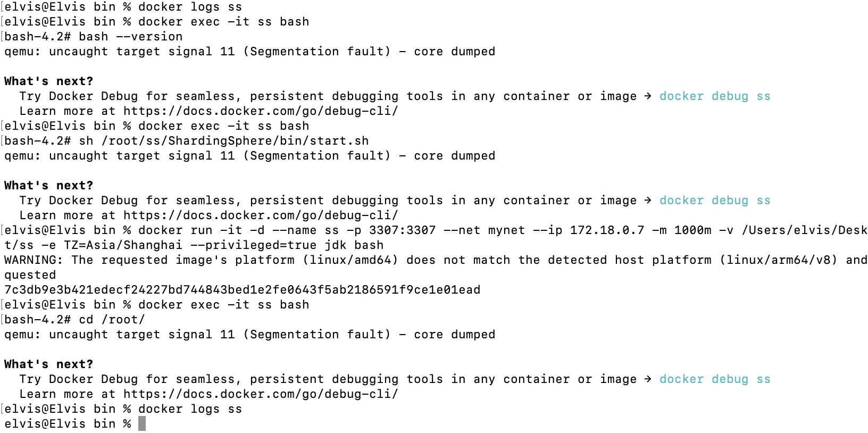
Task: Click the 'cd /root/' command line
Action: (x=112, y=320)
